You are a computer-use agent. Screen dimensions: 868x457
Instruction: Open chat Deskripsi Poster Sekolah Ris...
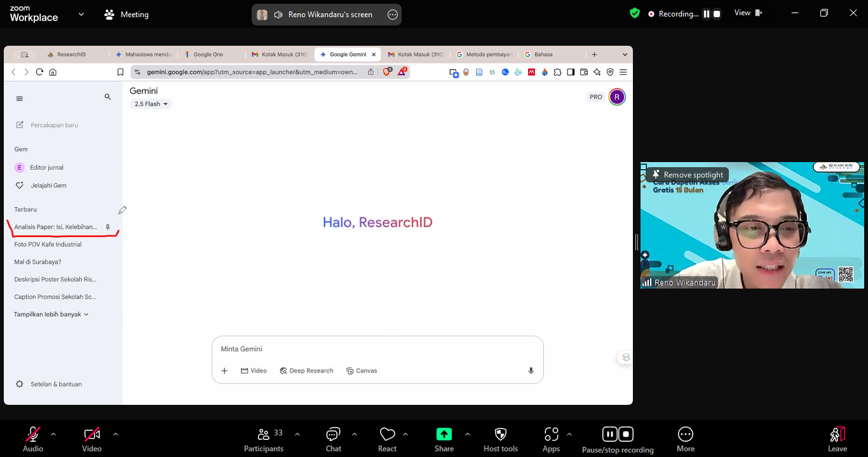[x=55, y=279]
